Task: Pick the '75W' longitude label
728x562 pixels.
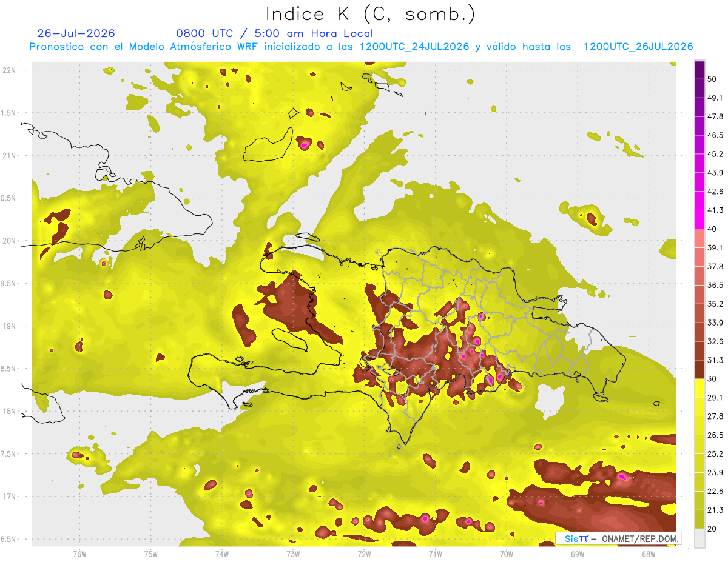Action: 151,554
